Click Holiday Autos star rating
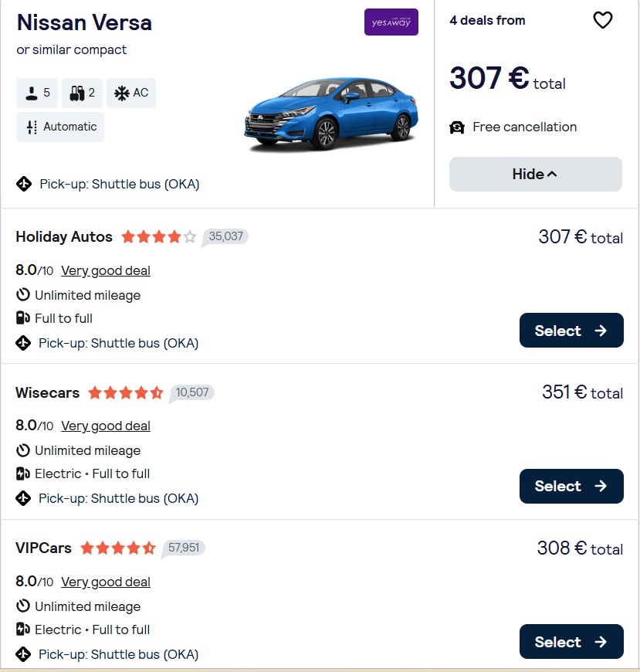 [158, 237]
